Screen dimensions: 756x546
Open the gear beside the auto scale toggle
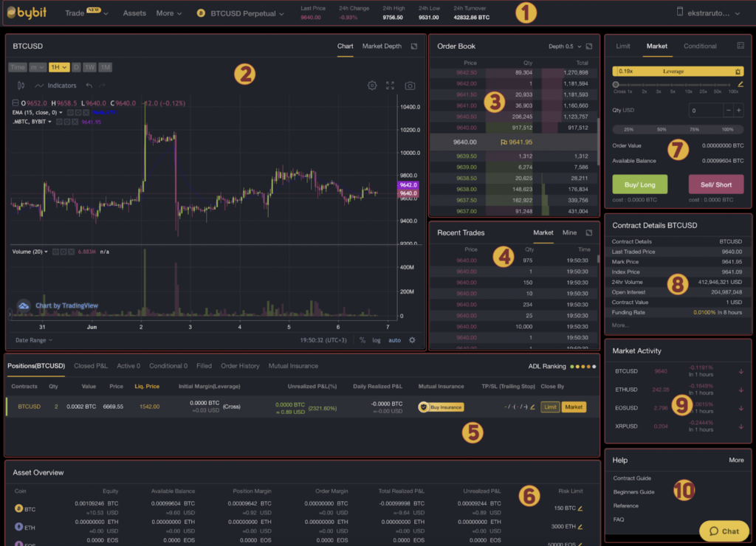tap(412, 339)
